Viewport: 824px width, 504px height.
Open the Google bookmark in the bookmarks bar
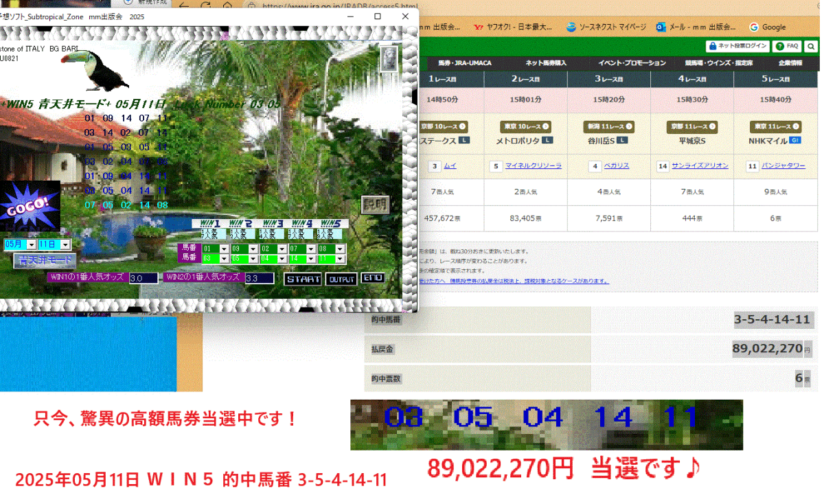tap(768, 27)
